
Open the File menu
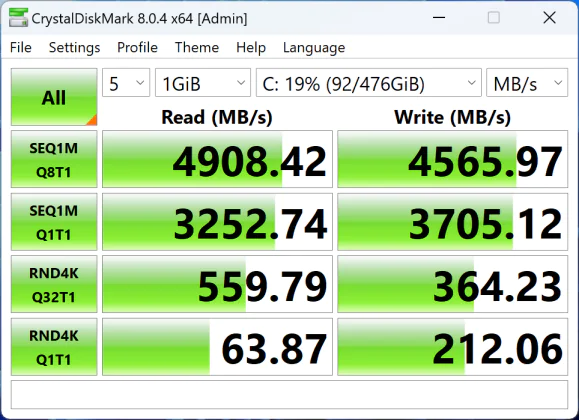click(21, 47)
